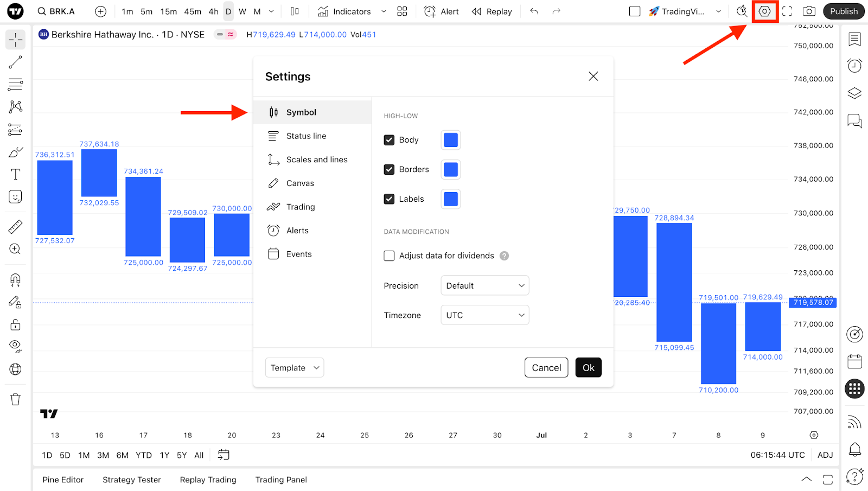Cancel the settings dialog
This screenshot has height=491, width=868.
click(546, 368)
